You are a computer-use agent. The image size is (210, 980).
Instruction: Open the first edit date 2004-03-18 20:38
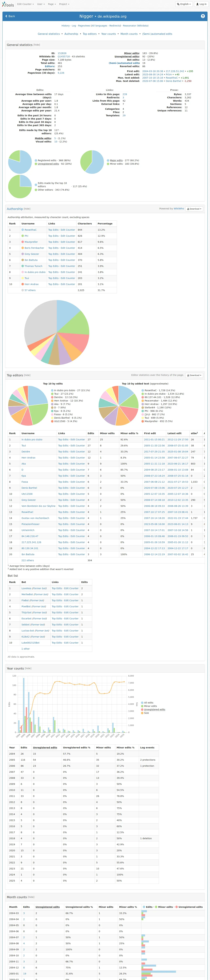pyautogui.click(x=152, y=71)
